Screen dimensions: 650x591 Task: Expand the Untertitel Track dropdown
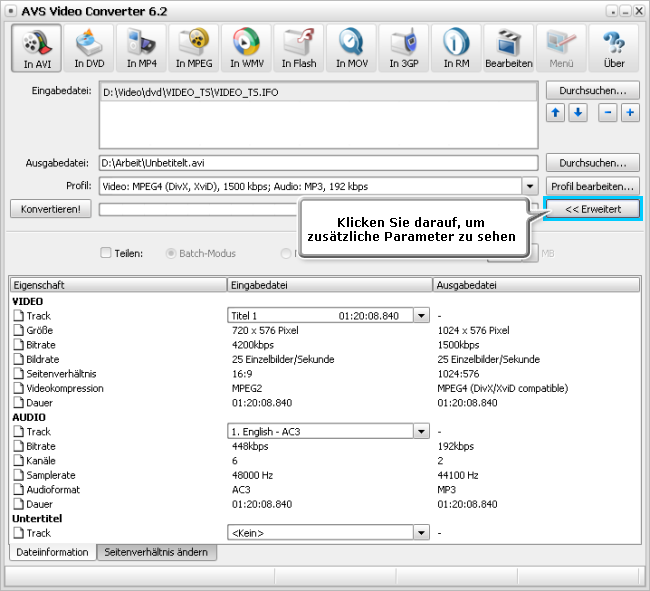tap(421, 533)
